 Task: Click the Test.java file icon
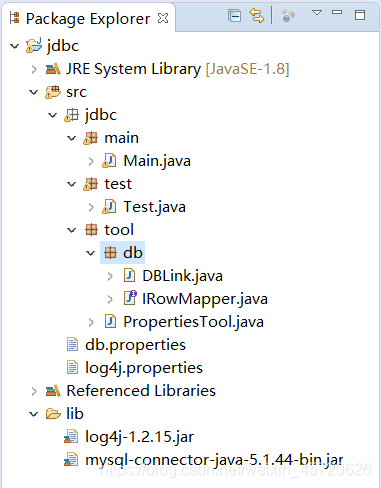(x=110, y=207)
